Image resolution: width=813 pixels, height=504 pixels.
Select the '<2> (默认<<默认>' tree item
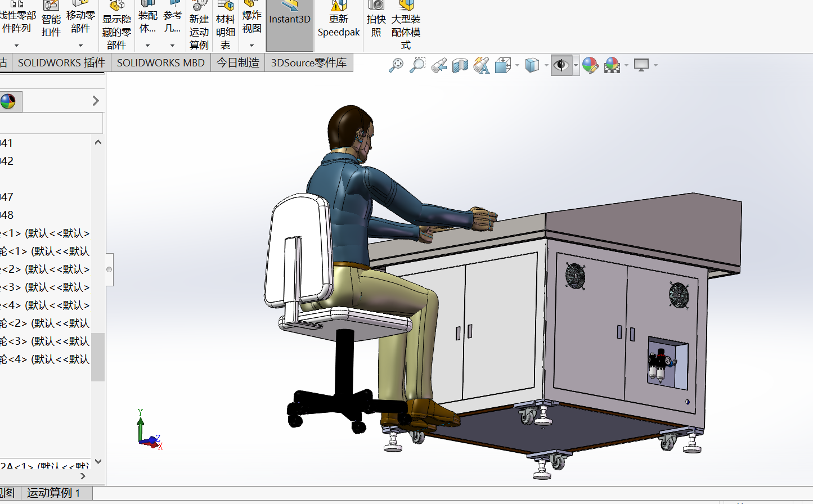tap(45, 269)
